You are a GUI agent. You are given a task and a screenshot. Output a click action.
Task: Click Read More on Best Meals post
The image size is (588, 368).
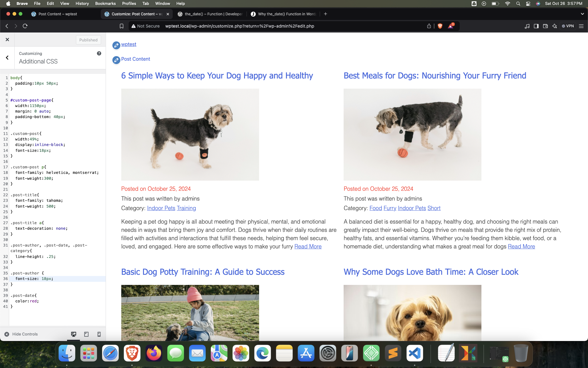(521, 247)
